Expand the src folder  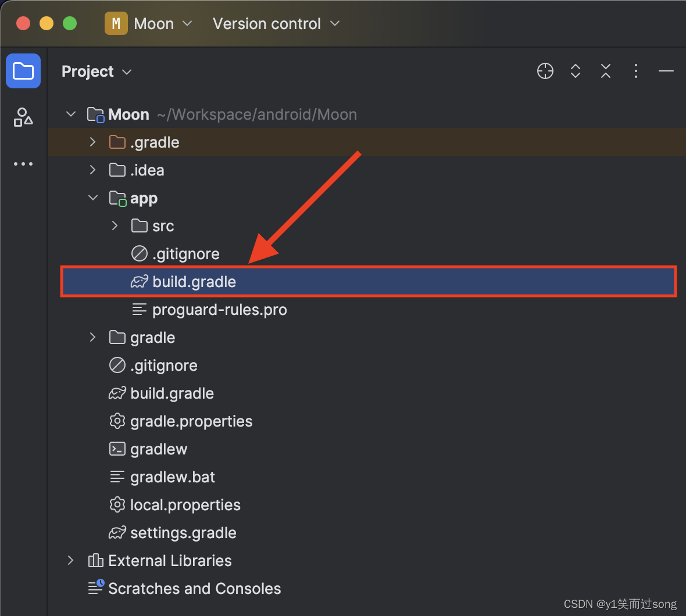coord(115,226)
